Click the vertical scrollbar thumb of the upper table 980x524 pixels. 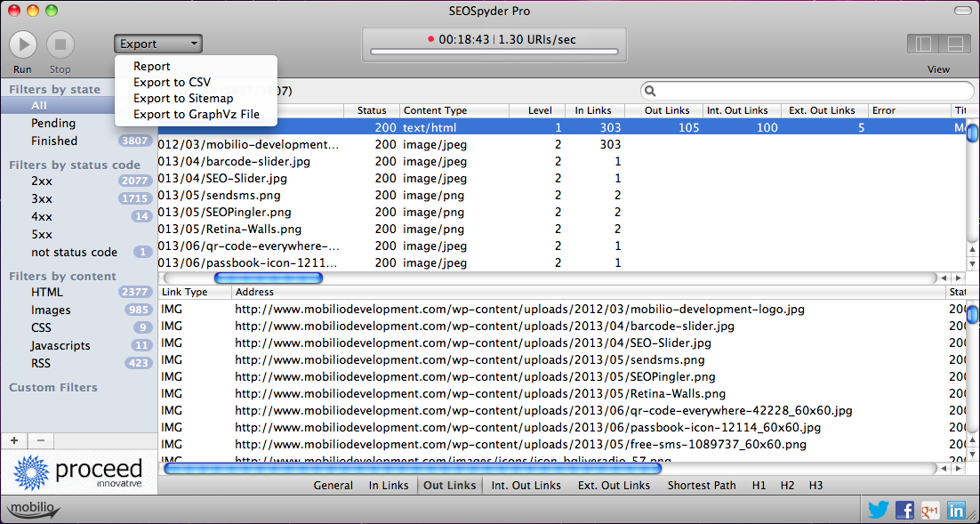[973, 133]
